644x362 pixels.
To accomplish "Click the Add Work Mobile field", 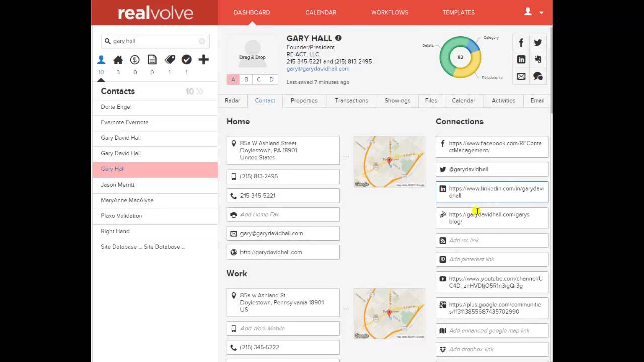I will [283, 328].
